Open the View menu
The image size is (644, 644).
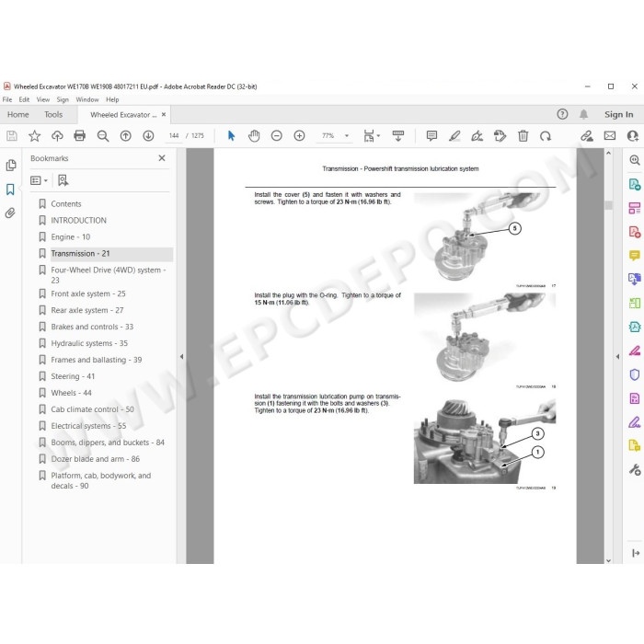point(42,99)
